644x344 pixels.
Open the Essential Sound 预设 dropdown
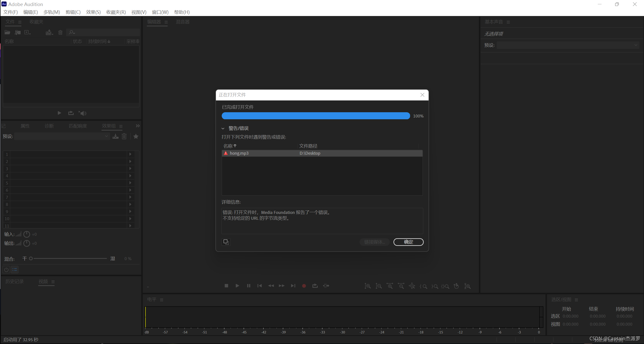pos(568,45)
